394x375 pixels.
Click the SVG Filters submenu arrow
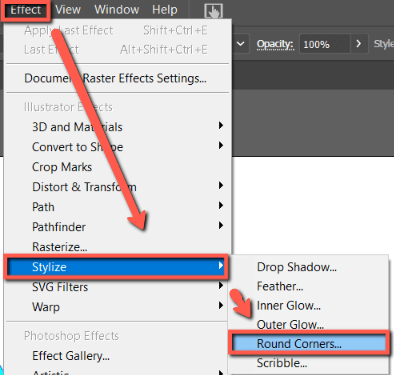click(x=220, y=286)
